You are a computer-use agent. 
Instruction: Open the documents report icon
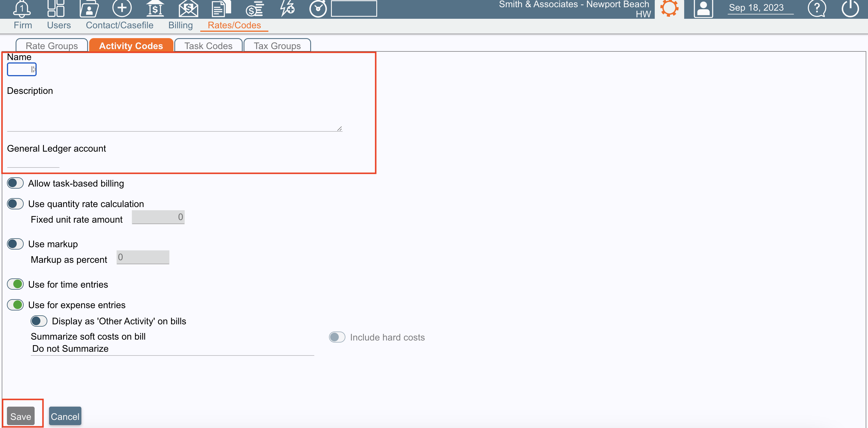[x=221, y=8]
